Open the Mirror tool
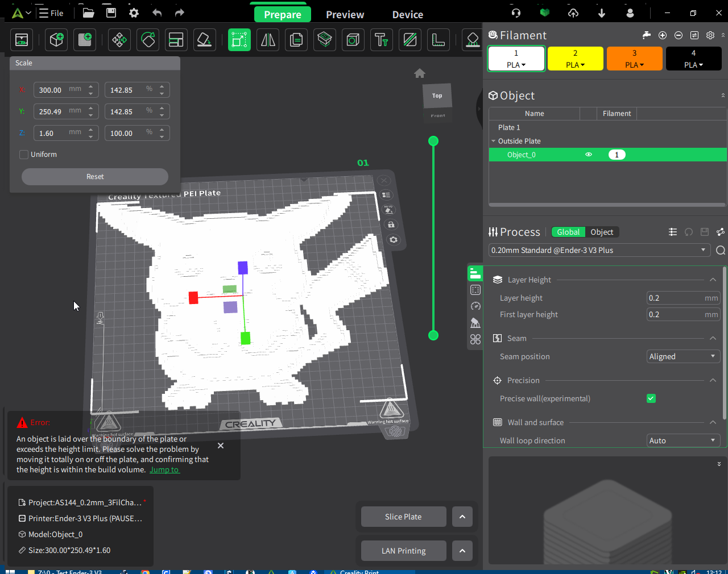This screenshot has height=574, width=728. pos(268,40)
